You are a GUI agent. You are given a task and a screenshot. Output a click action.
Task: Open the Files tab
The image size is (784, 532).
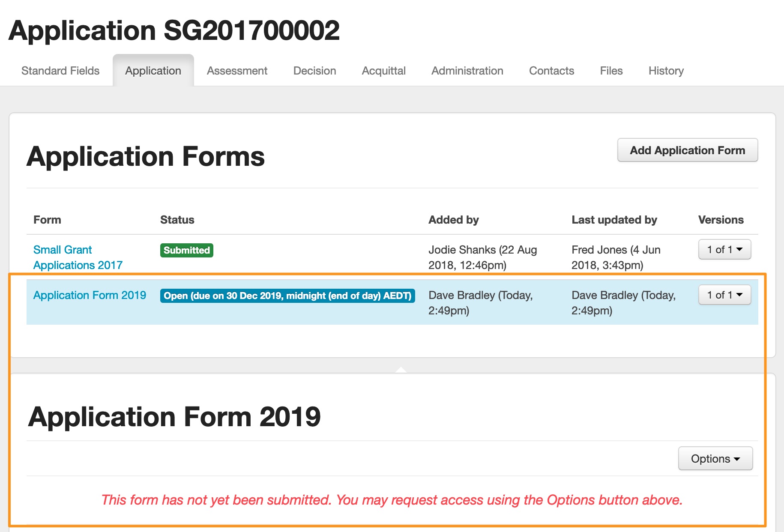click(611, 71)
